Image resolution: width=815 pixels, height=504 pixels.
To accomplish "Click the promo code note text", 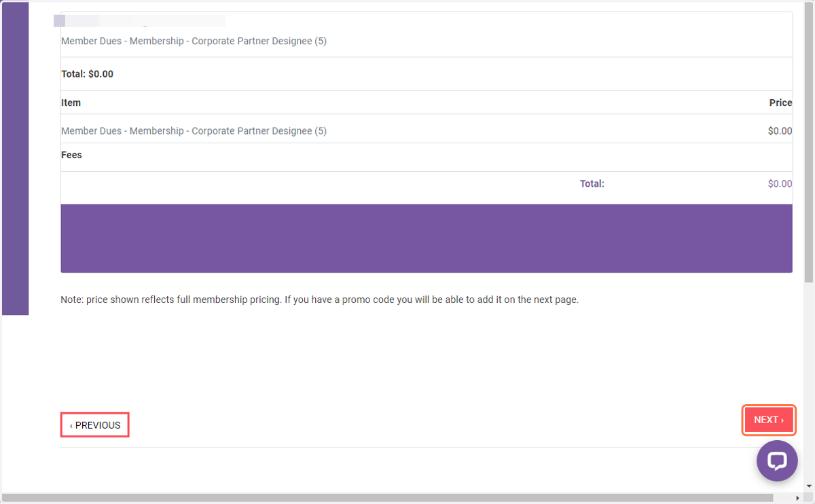I will pos(319,300).
